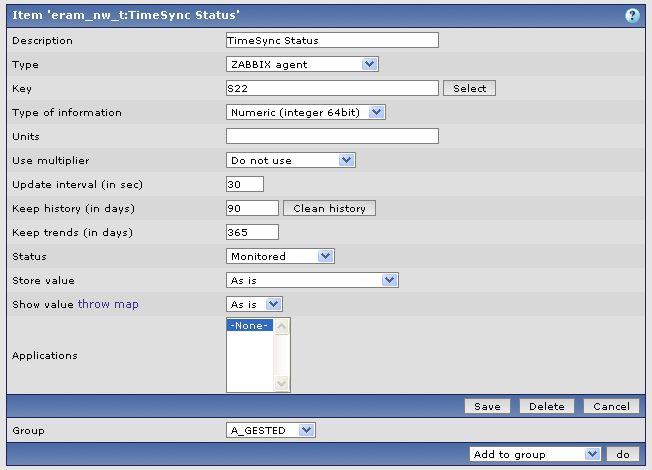
Task: Follow the throw map link
Action: click(108, 304)
